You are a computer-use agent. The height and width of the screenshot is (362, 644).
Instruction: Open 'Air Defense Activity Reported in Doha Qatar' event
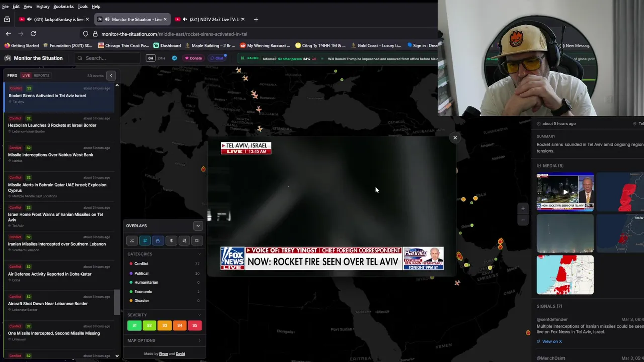pos(59,274)
